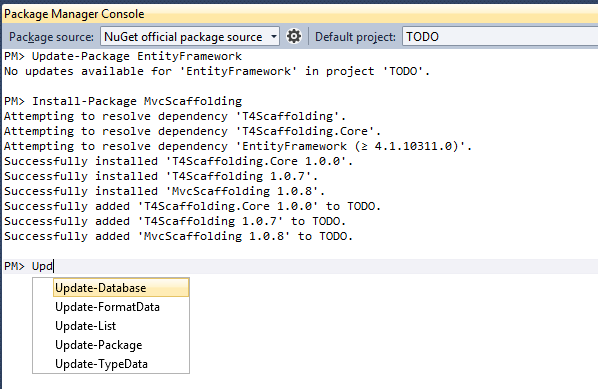This screenshot has height=389, width=598.
Task: Select the Update-Package suggestion
Action: (98, 345)
